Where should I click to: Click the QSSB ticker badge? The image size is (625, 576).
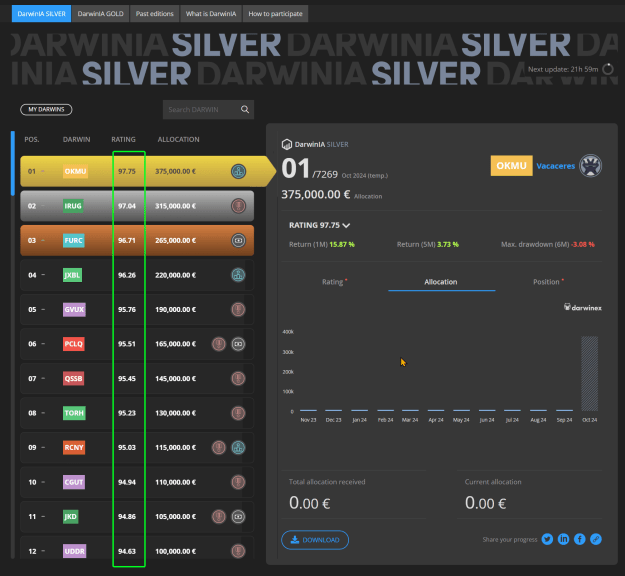tap(73, 379)
